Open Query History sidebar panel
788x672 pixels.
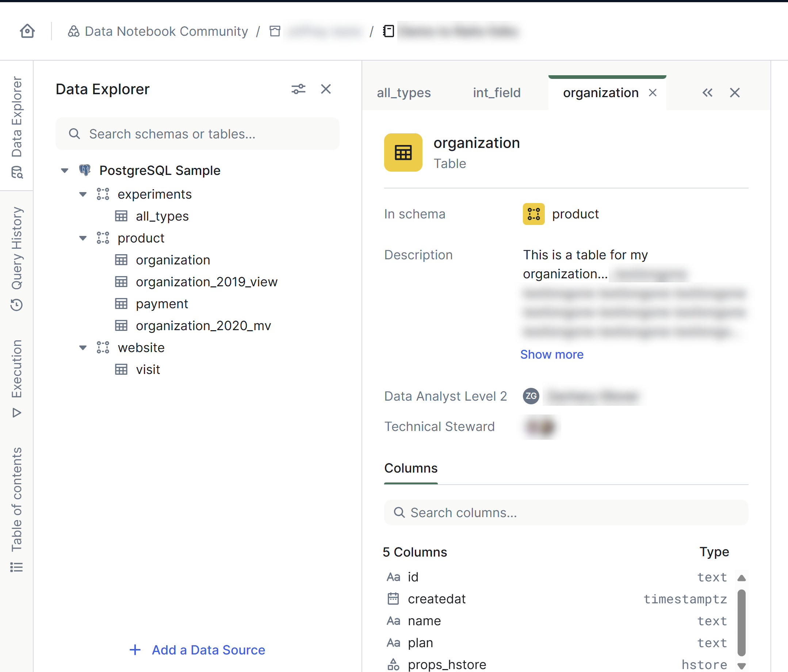coord(17,259)
